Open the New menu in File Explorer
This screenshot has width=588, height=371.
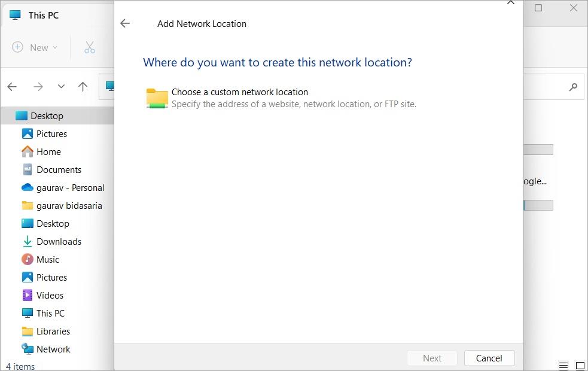point(35,48)
